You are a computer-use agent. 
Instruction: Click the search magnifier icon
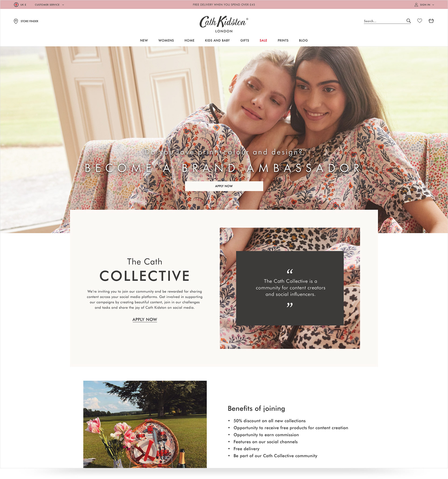pyautogui.click(x=409, y=21)
